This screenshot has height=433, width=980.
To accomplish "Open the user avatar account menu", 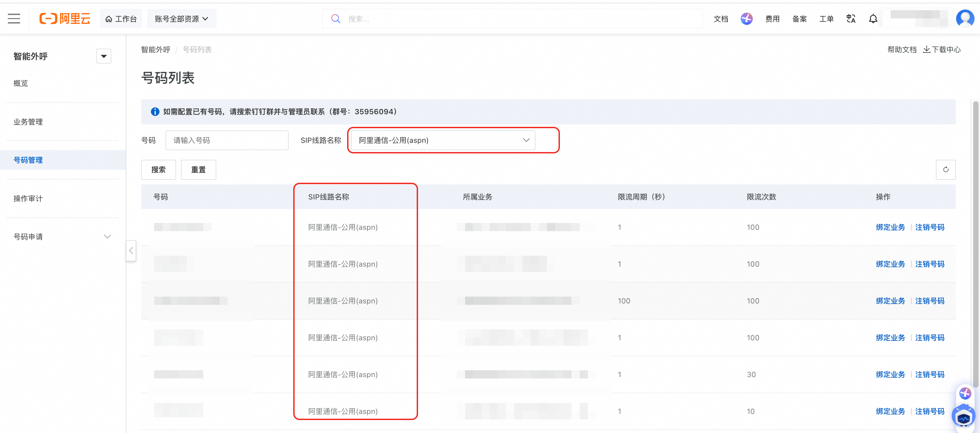I will [965, 19].
